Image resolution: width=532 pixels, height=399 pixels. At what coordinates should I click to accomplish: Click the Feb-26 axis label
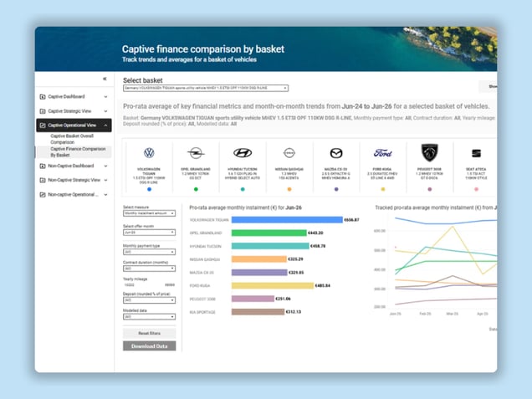pos(425,314)
